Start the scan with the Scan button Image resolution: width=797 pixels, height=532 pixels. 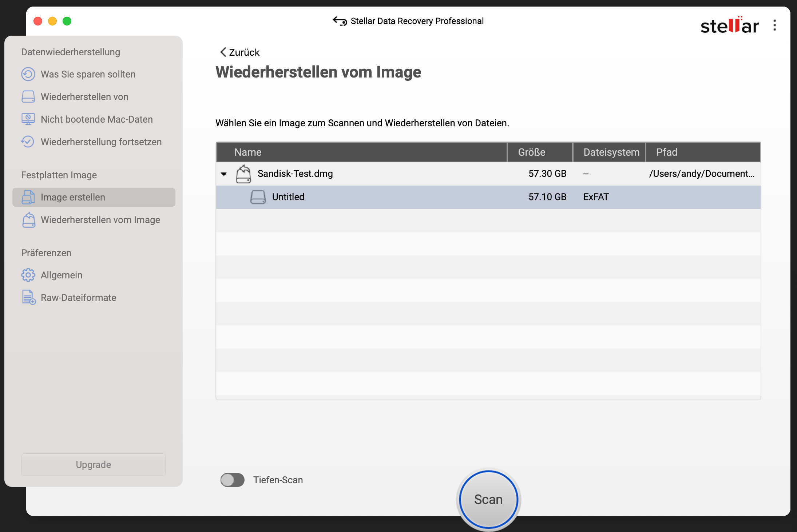tap(488, 499)
